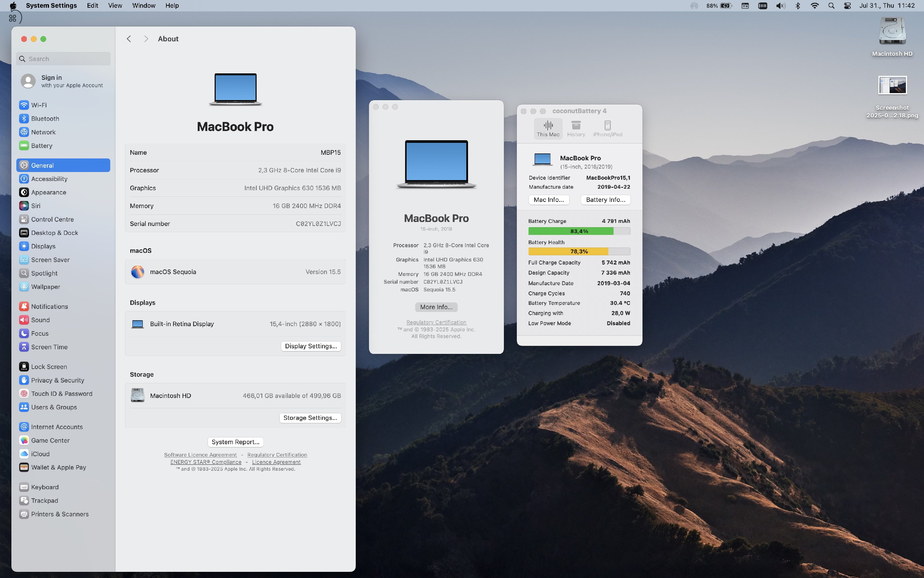Image resolution: width=924 pixels, height=578 pixels.
Task: Open Screen Saver settings
Action: pos(63,260)
